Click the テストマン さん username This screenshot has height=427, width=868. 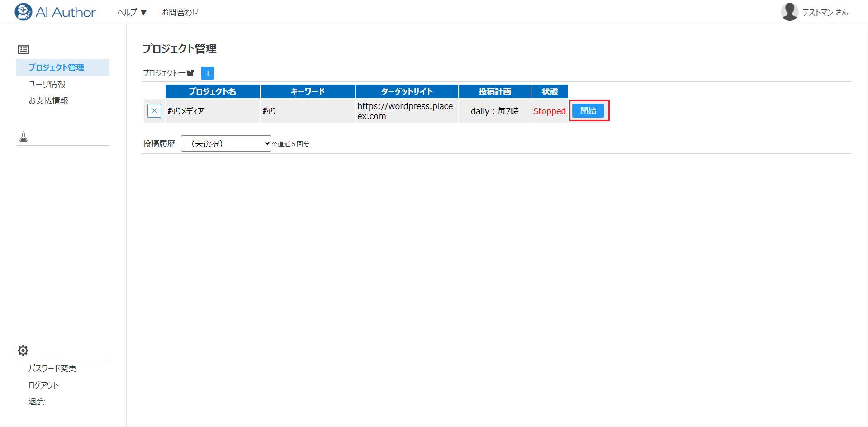tap(825, 13)
